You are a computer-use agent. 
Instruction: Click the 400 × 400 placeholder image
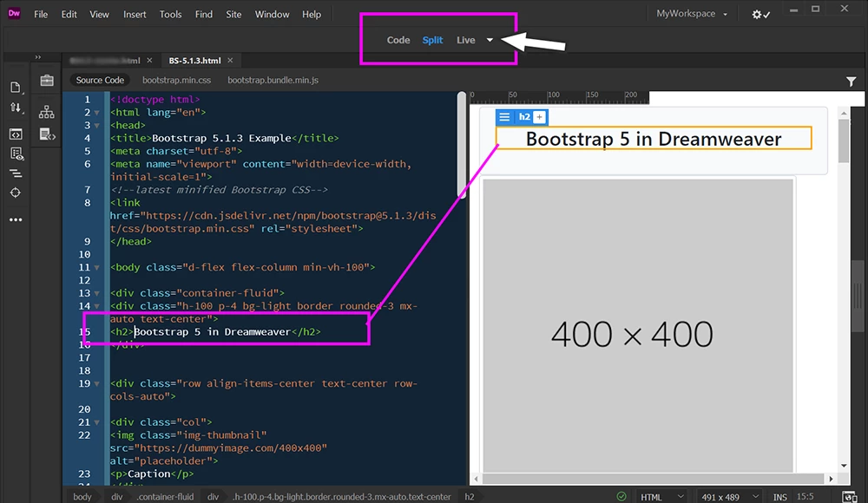pos(638,325)
